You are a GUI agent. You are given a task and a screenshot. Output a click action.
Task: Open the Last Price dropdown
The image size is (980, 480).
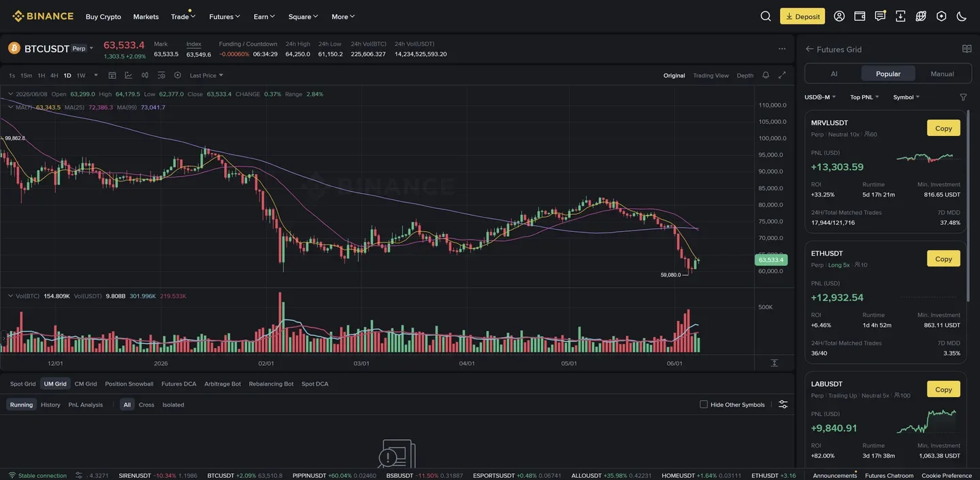(x=206, y=75)
